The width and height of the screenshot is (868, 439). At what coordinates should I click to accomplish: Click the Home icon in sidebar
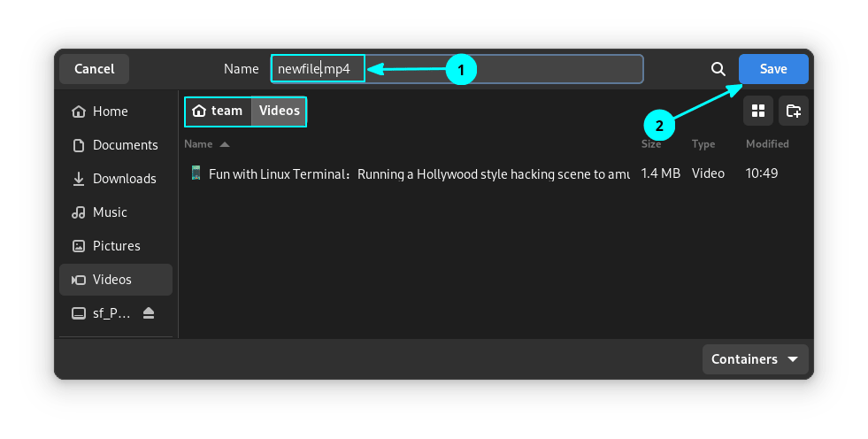click(x=79, y=112)
